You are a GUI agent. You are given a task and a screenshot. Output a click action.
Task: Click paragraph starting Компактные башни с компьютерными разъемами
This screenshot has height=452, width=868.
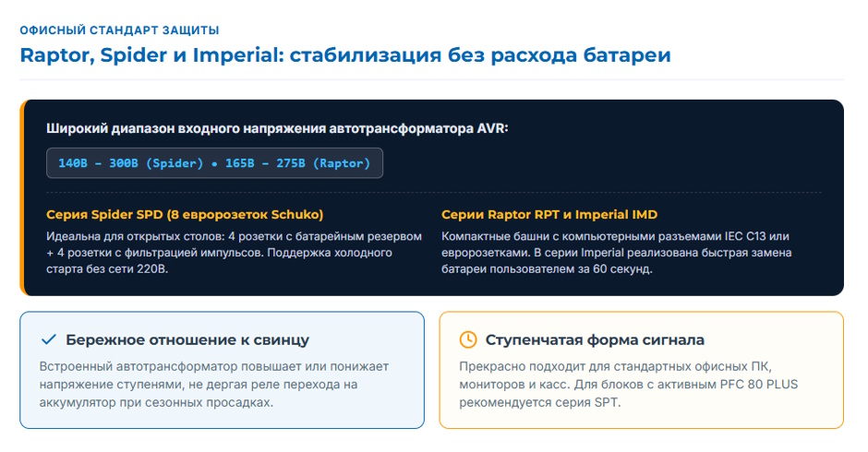617,253
